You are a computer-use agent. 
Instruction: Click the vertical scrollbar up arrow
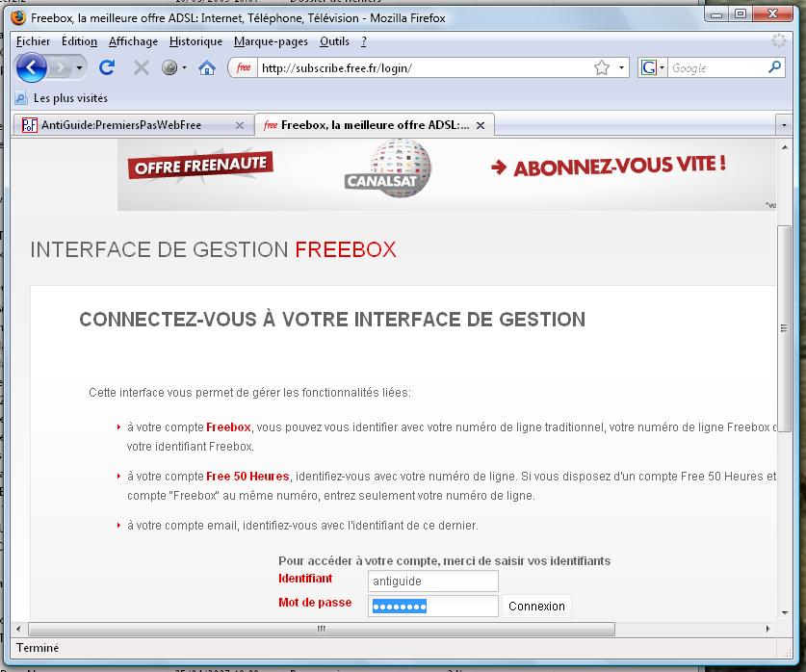coord(785,147)
